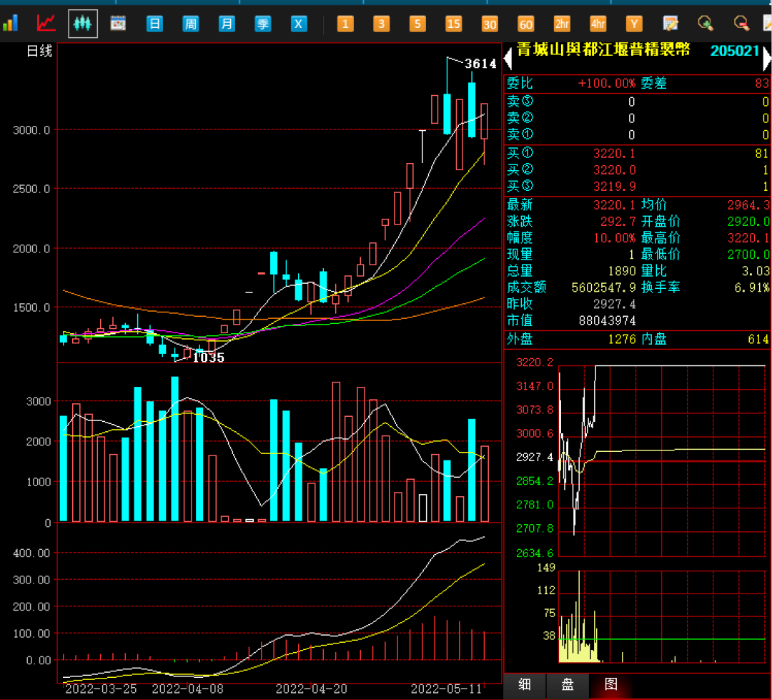
Task: Click the date label 2022-04-20
Action: click(311, 689)
